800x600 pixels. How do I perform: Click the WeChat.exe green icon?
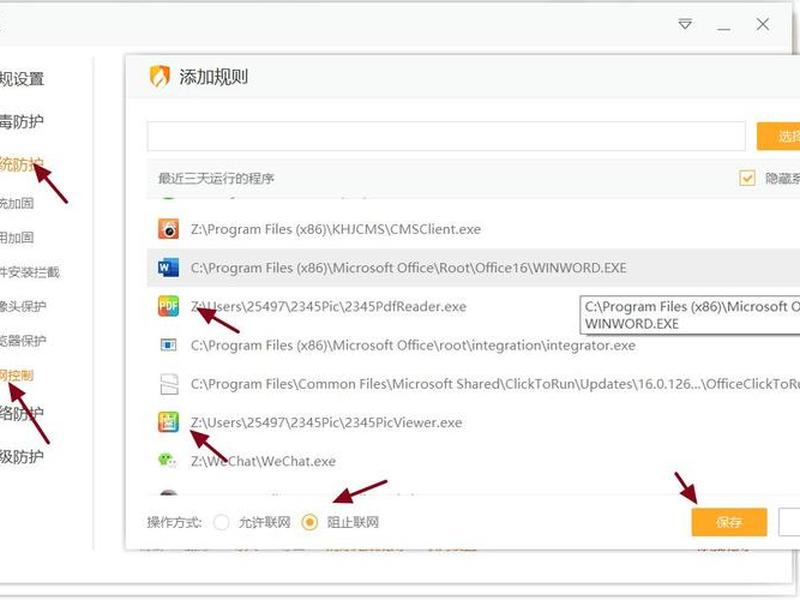(167, 461)
